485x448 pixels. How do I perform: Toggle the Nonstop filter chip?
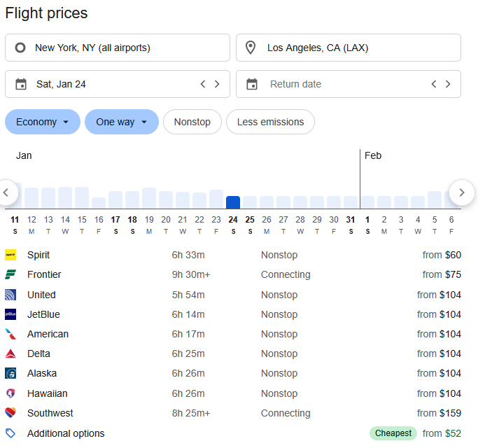[192, 122]
